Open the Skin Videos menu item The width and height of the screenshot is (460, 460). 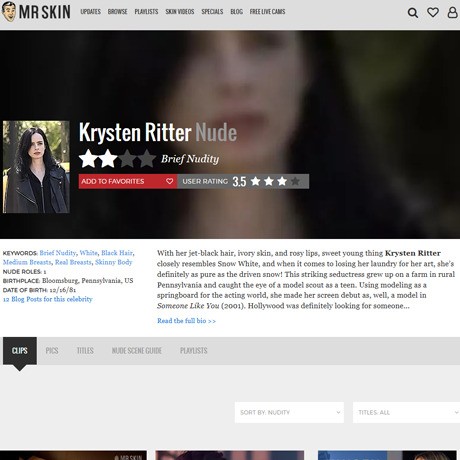click(x=180, y=12)
